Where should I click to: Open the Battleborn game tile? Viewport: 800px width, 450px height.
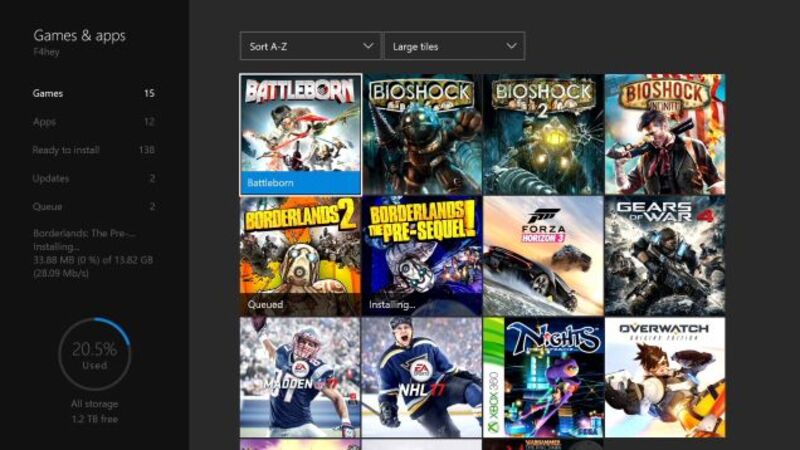click(300, 133)
